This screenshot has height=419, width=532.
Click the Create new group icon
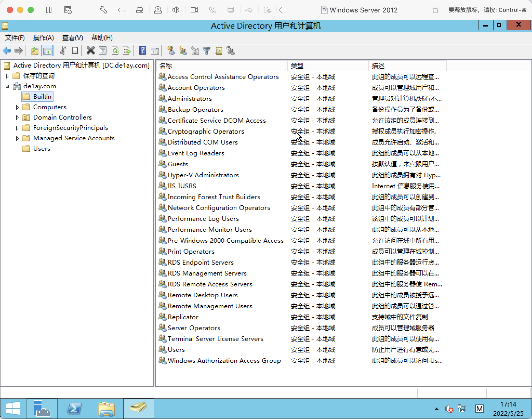[x=183, y=51]
